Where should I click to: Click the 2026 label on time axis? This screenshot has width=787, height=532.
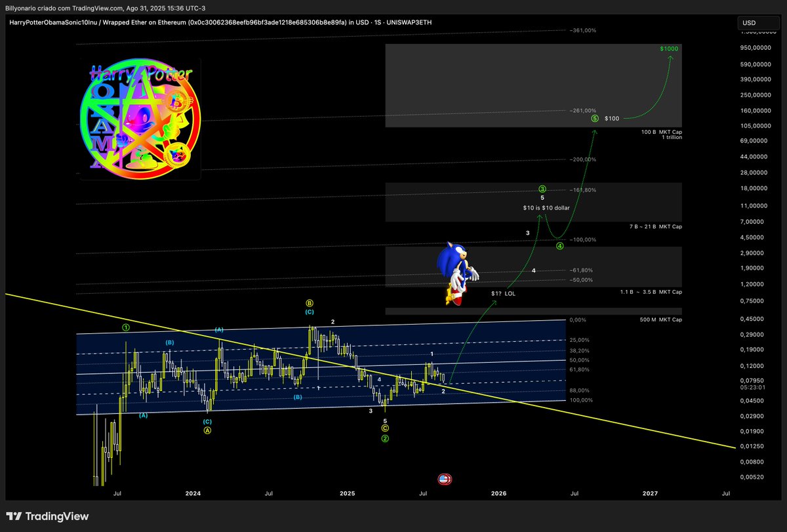(499, 493)
